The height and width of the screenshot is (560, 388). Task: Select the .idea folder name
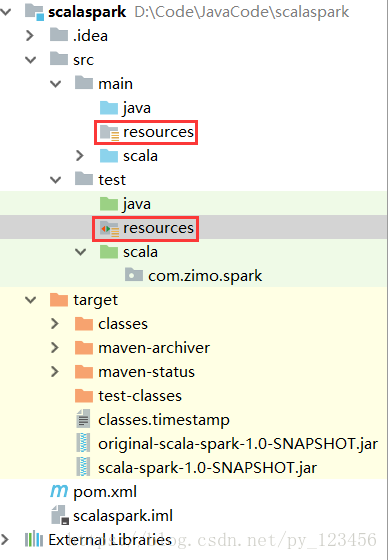tap(90, 36)
